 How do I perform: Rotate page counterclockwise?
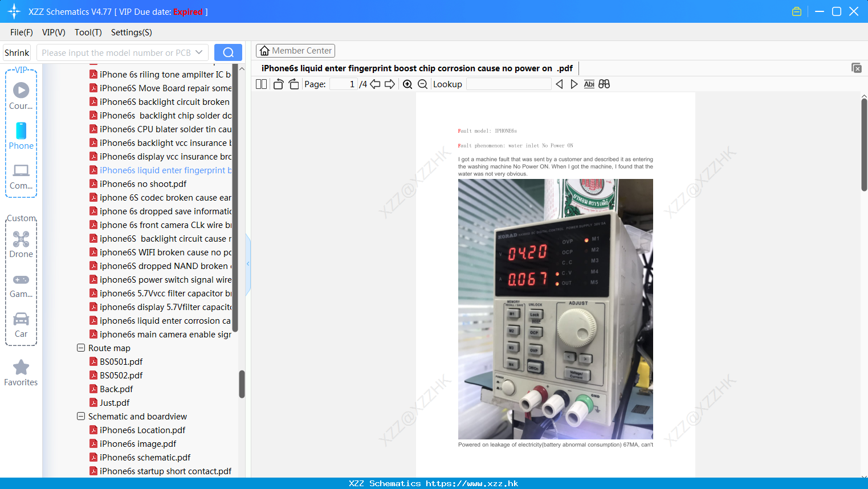(278, 84)
